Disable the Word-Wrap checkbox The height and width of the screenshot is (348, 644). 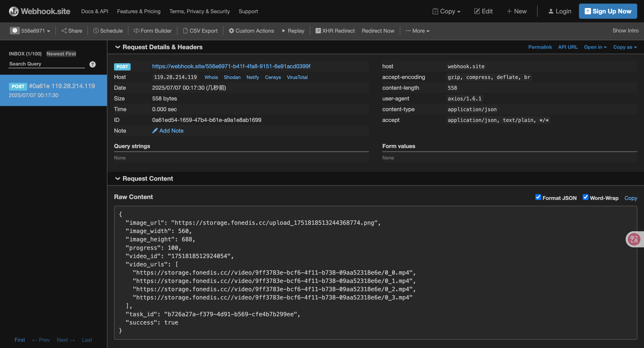pyautogui.click(x=585, y=197)
